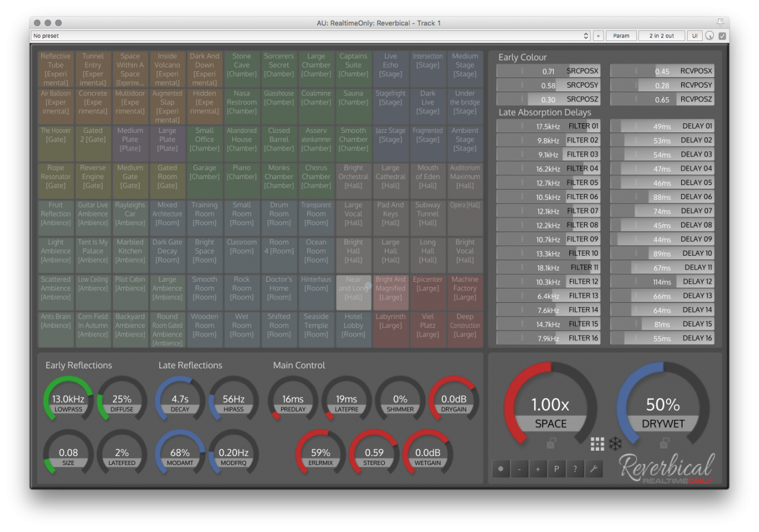Click the MODFRQ knob

(x=234, y=454)
